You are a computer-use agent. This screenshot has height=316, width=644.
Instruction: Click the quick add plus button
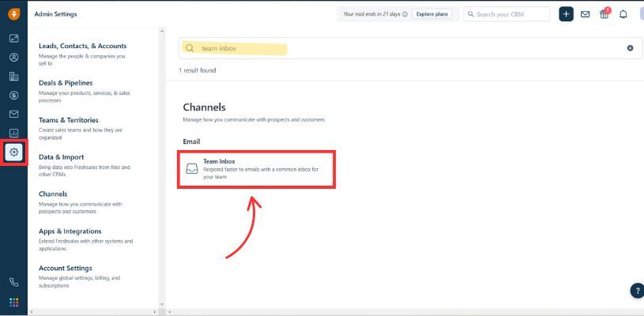pyautogui.click(x=566, y=14)
